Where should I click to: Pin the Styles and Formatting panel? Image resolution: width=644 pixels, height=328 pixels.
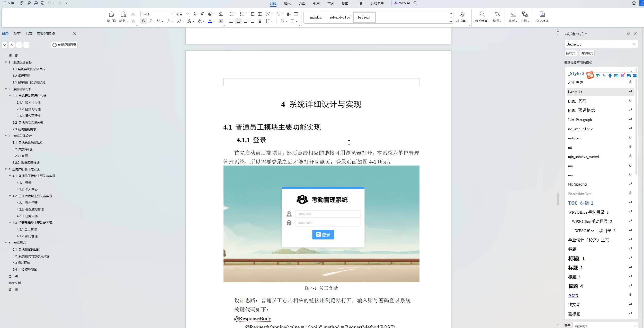point(628,34)
